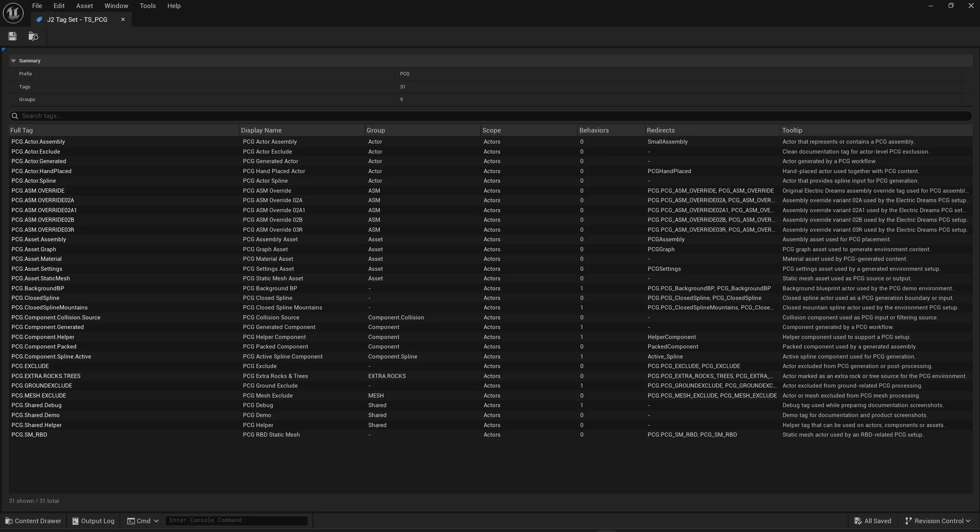Select PCG.ASM.OVERRIDE02A1 tag
This screenshot has height=532, width=980.
coord(44,210)
